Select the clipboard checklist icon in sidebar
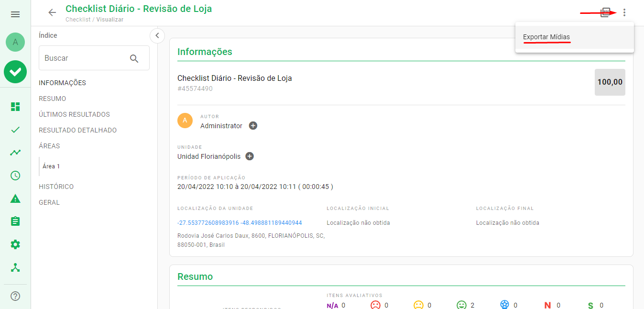Viewport: 644px width, 309px height. point(15,221)
